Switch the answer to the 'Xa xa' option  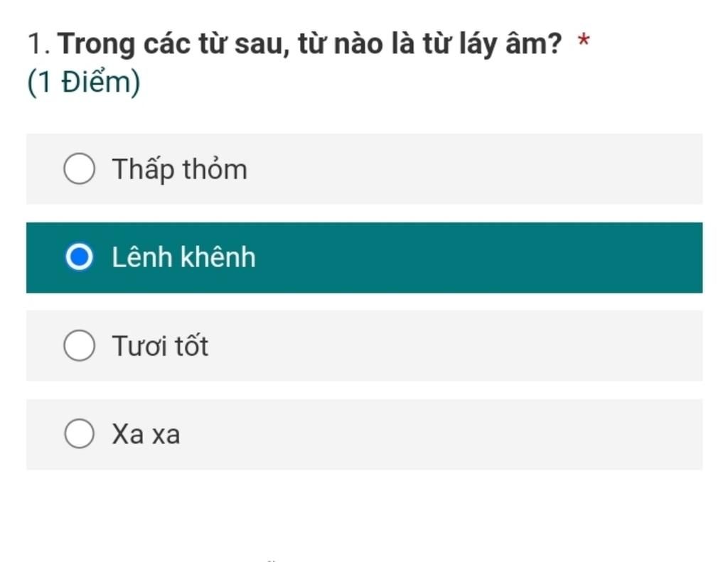point(80,433)
